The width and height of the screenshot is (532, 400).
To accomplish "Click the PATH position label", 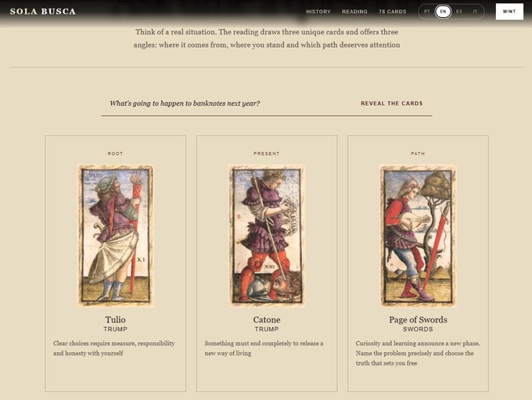I will click(418, 153).
